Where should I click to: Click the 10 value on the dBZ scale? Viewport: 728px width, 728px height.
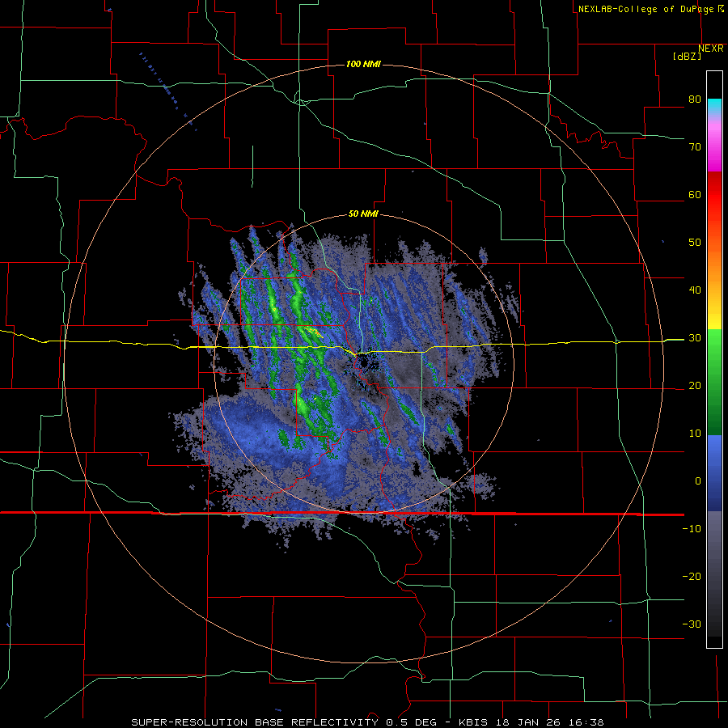click(x=695, y=434)
